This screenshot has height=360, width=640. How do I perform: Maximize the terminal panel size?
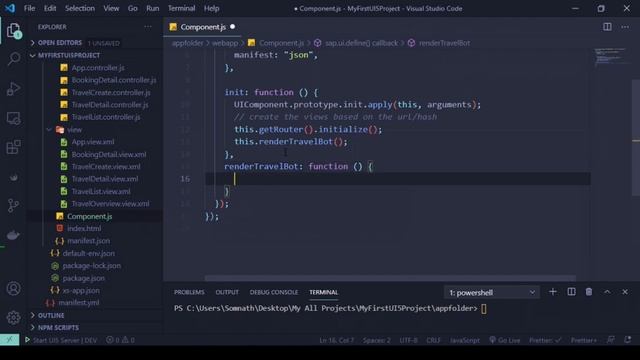point(607,292)
